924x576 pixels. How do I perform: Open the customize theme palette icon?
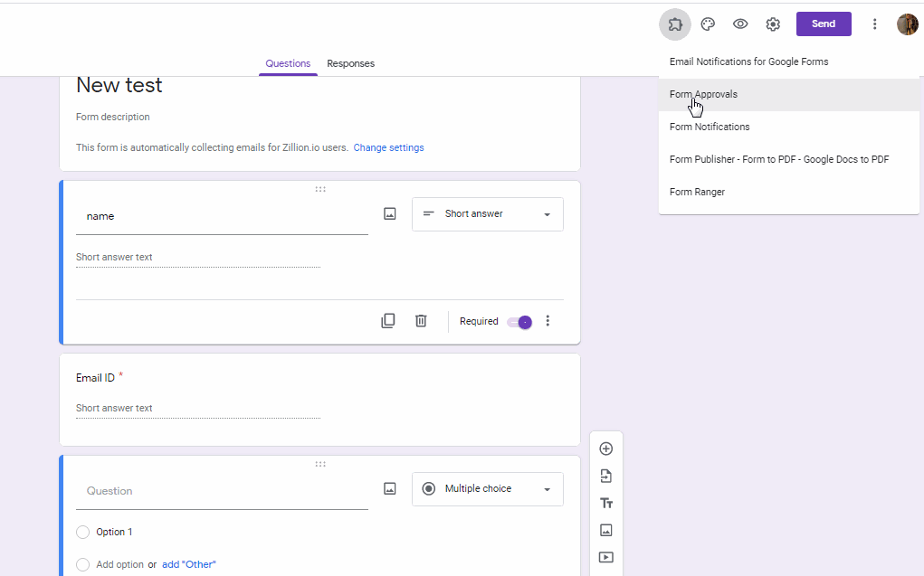pyautogui.click(x=708, y=24)
